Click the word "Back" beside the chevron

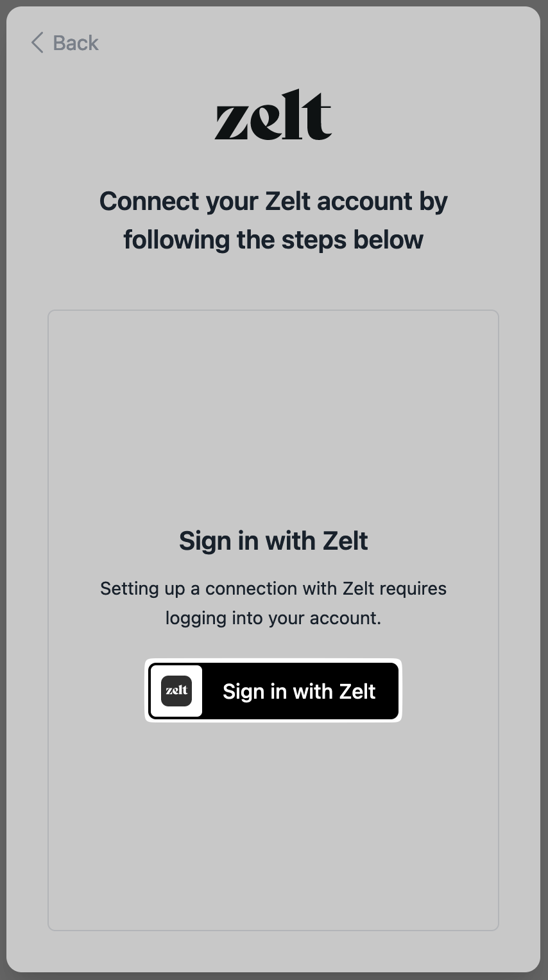(x=76, y=43)
